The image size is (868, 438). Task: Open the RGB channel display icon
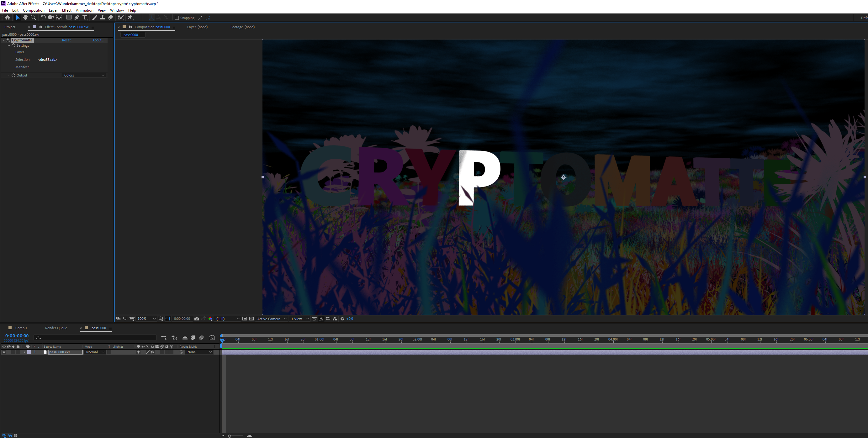[211, 319]
